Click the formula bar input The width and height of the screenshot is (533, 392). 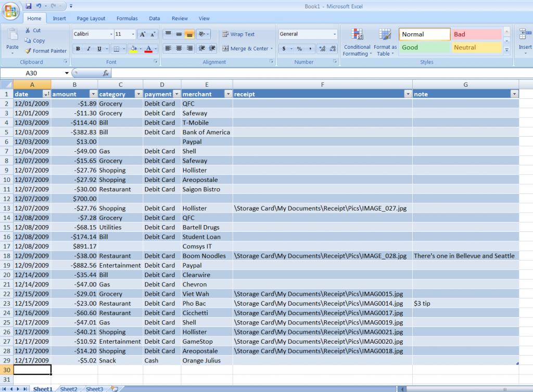point(321,73)
